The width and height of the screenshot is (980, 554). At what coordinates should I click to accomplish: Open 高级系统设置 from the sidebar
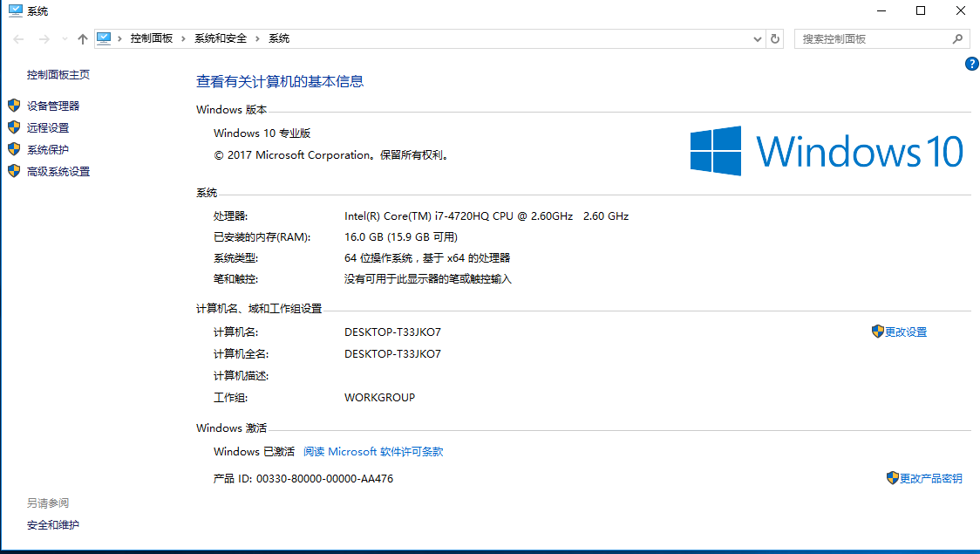click(58, 171)
